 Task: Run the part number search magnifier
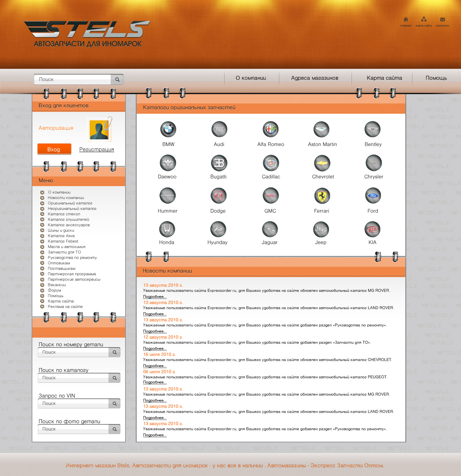point(115,352)
